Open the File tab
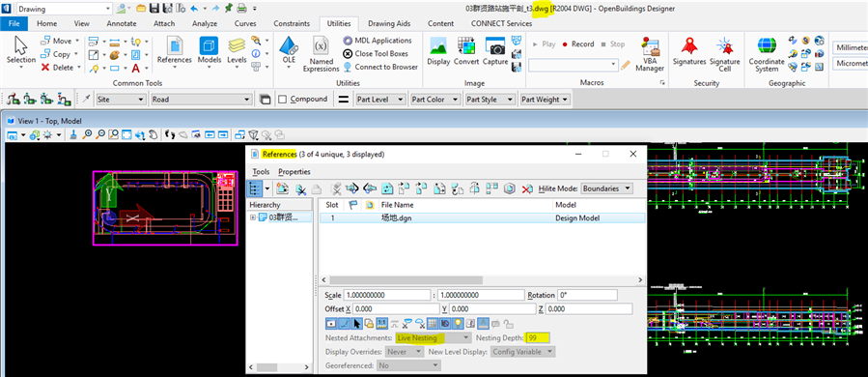The width and height of the screenshot is (868, 377). [14, 24]
